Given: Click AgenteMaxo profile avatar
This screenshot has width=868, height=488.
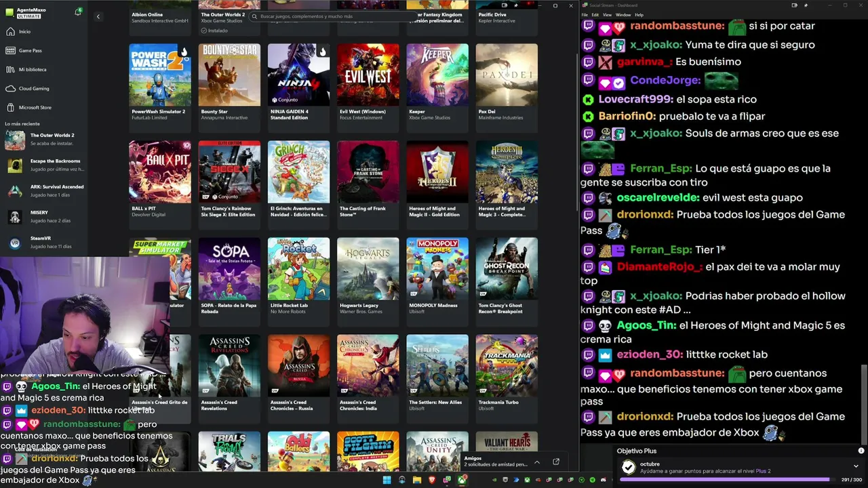Looking at the screenshot, I should [x=10, y=12].
